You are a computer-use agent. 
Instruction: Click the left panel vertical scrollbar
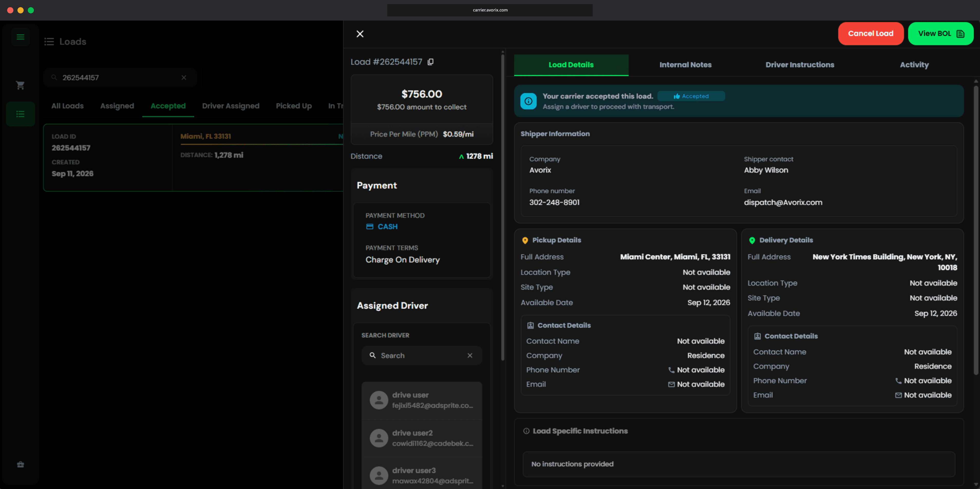coord(503,208)
